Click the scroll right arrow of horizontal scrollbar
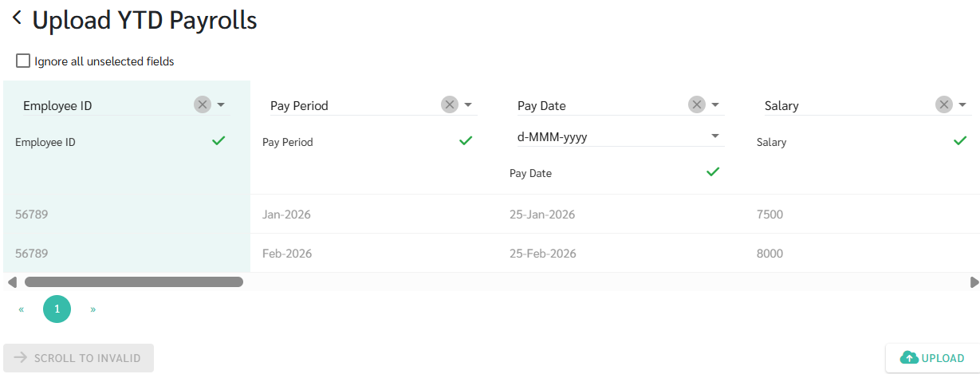The height and width of the screenshot is (374, 980). click(x=974, y=281)
